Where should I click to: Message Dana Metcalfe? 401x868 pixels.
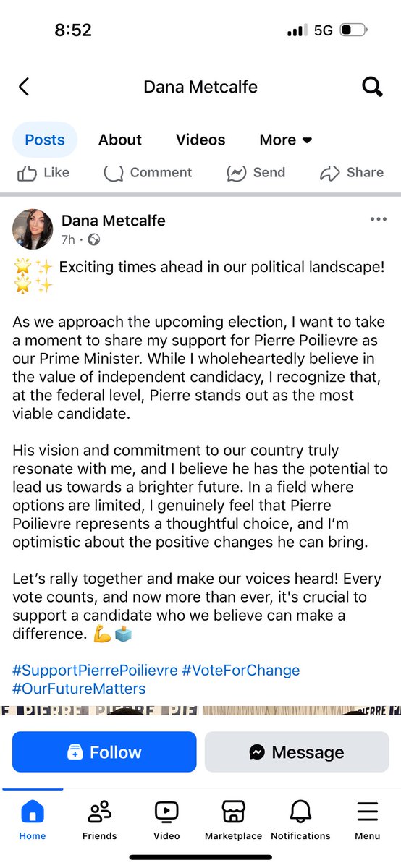pos(297,752)
